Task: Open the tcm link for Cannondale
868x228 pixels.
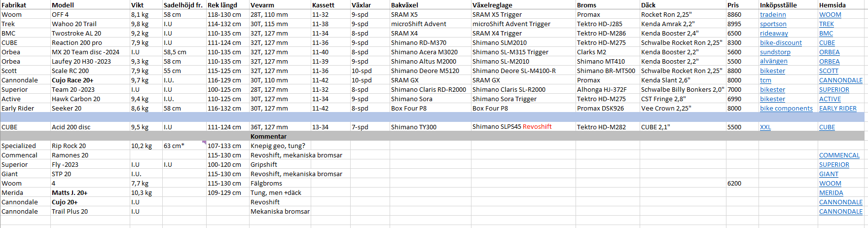Action: [x=765, y=80]
